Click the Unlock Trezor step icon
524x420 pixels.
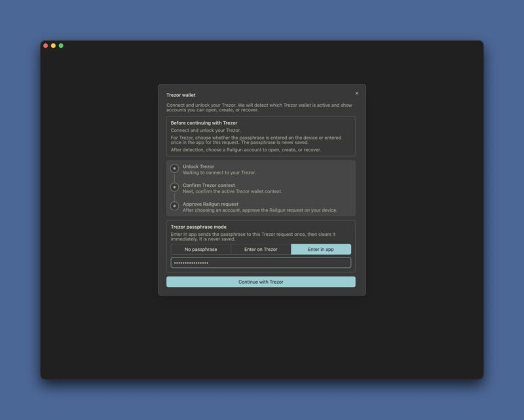coord(174,168)
